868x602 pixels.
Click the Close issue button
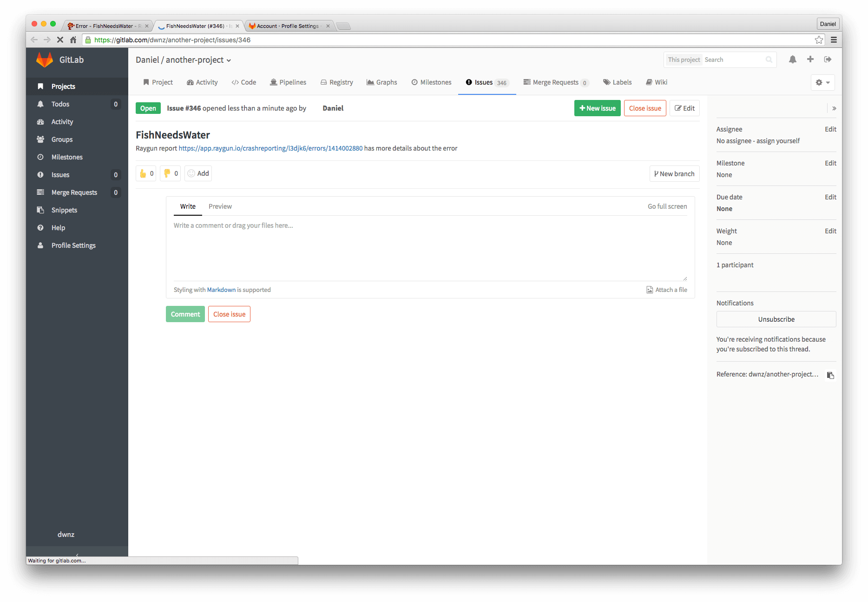(x=645, y=108)
